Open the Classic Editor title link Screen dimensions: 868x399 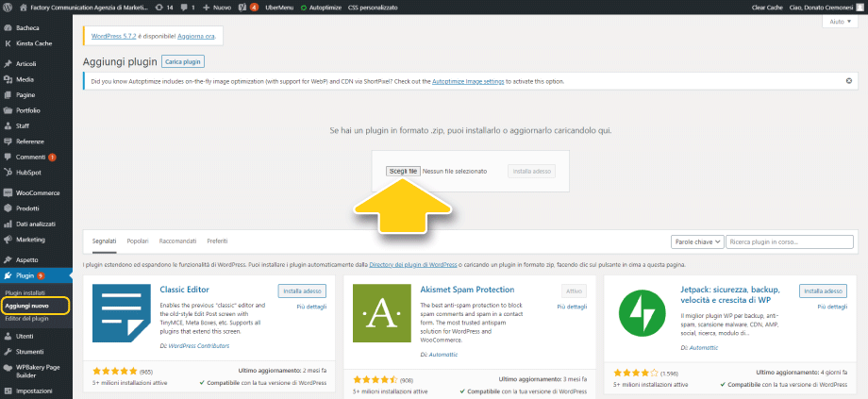(184, 290)
